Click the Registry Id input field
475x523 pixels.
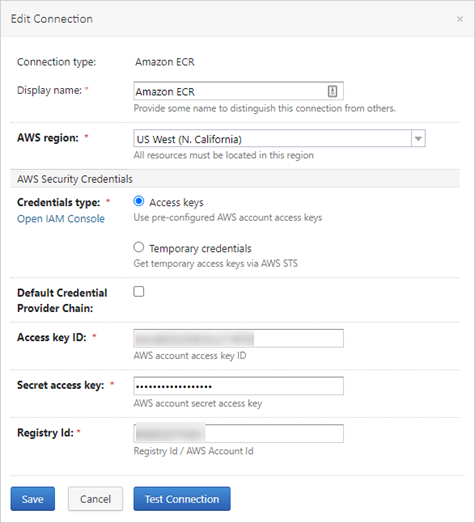(238, 433)
